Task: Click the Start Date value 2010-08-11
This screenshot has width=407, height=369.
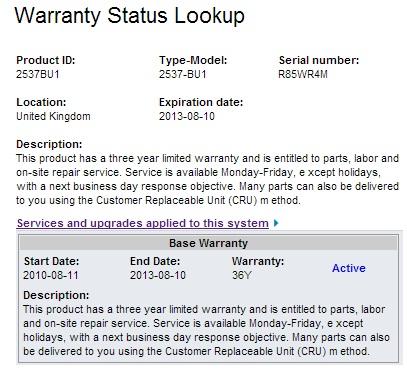Action: [51, 275]
